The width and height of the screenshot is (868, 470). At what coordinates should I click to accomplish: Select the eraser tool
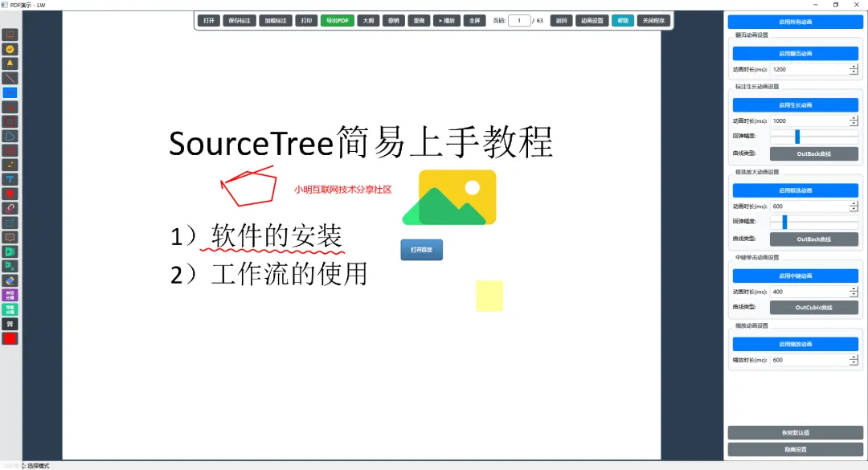[x=10, y=280]
